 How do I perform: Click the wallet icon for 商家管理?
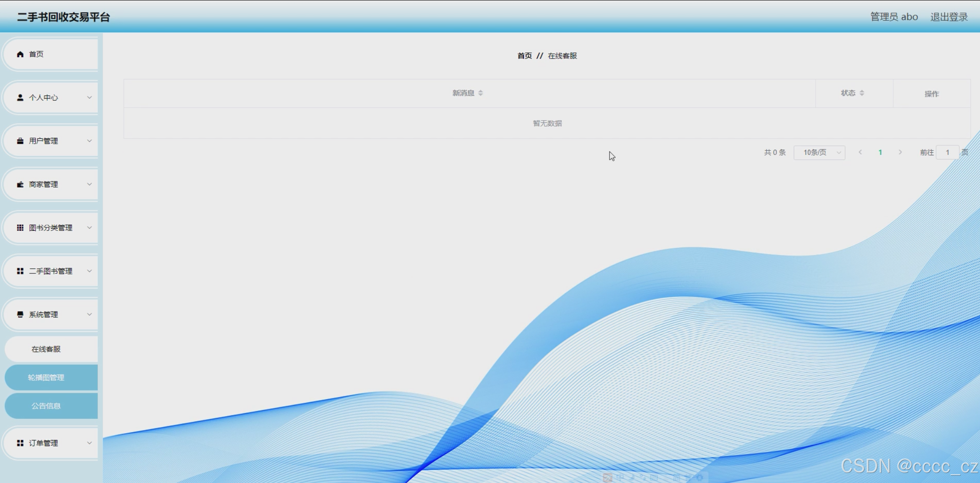tap(20, 184)
